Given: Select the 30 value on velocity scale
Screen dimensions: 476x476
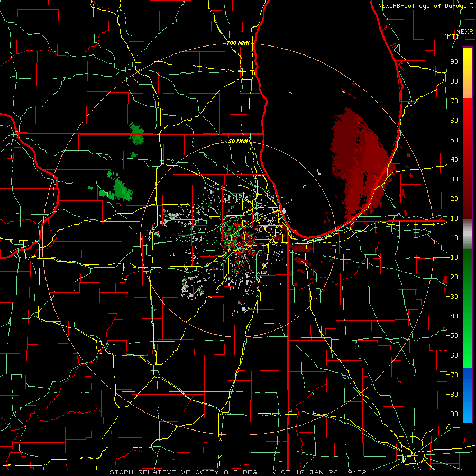Looking at the screenshot, I should pos(454,179).
